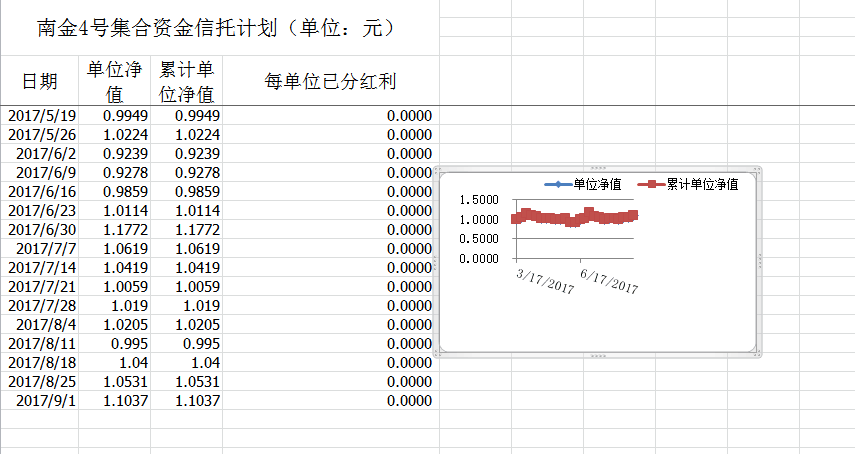Select the dividend cell in the 2017/8/18 row

coord(330,363)
